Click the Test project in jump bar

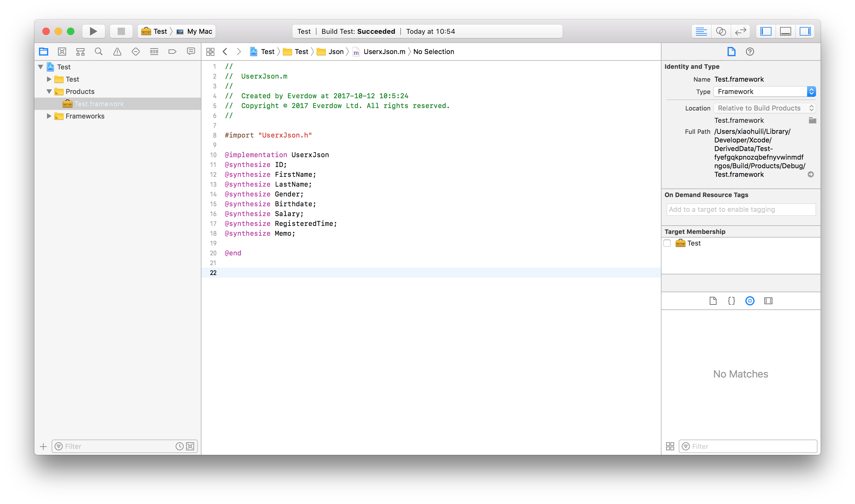[x=262, y=52]
